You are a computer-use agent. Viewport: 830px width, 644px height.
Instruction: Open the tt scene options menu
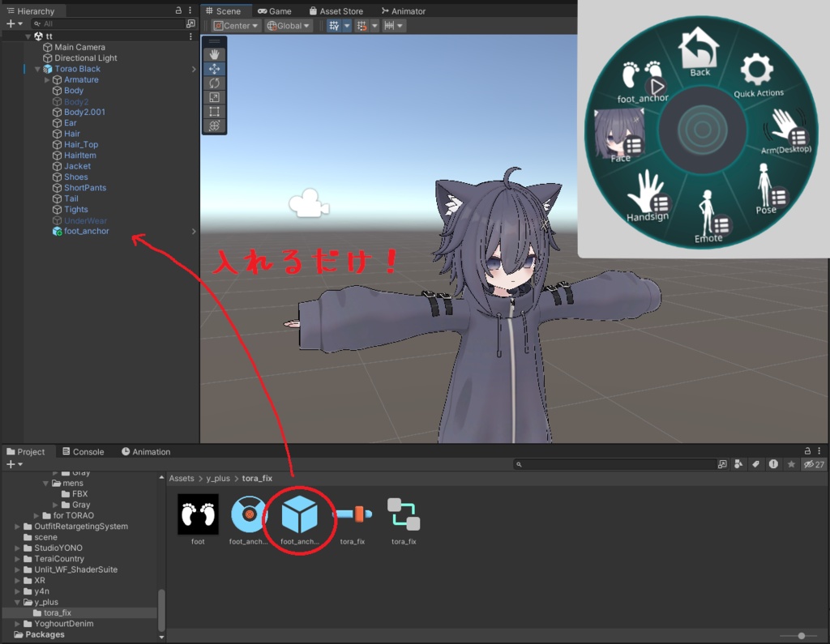[x=190, y=36]
